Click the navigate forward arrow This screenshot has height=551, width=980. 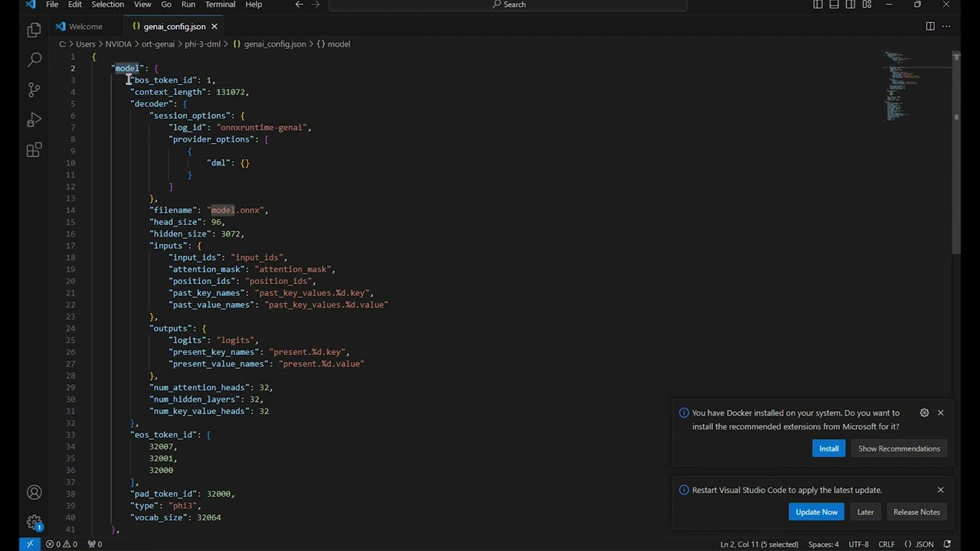pyautogui.click(x=315, y=5)
